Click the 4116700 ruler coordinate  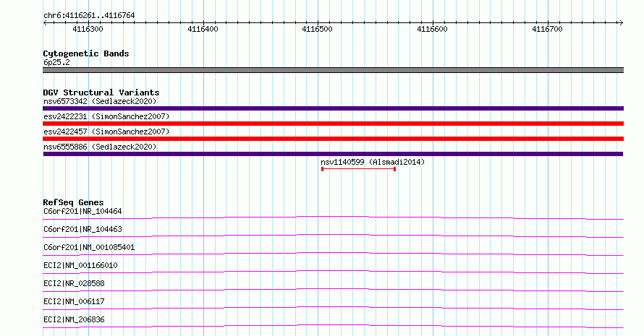pyautogui.click(x=547, y=29)
